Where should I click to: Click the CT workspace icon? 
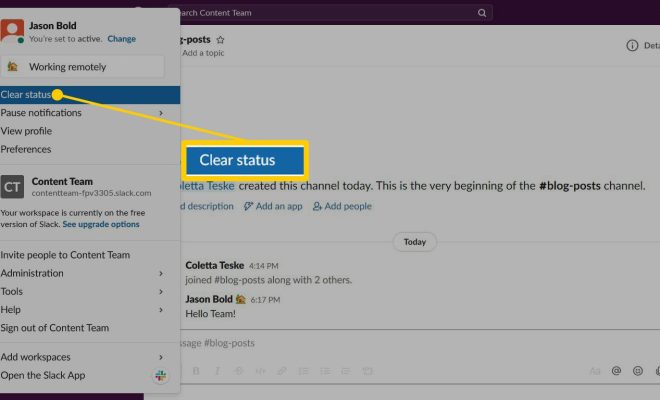(x=12, y=187)
